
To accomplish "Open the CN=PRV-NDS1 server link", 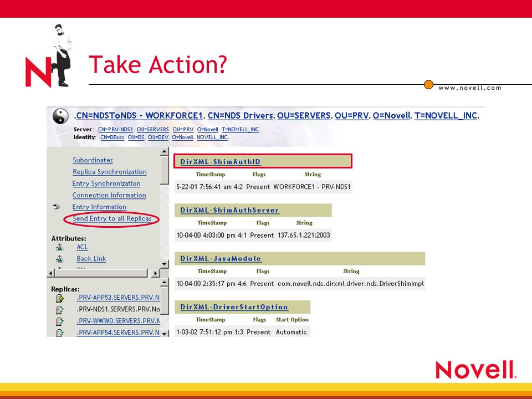I will pyautogui.click(x=115, y=130).
